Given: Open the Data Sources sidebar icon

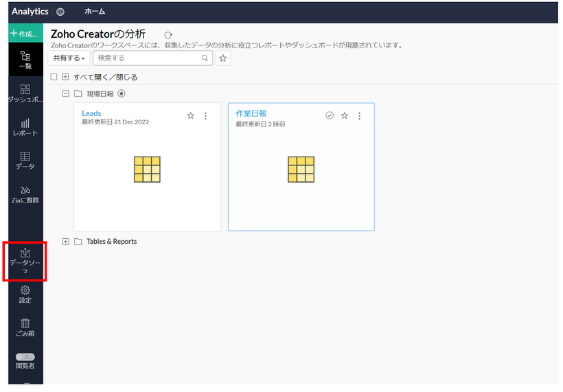Looking at the screenshot, I should click(x=25, y=260).
